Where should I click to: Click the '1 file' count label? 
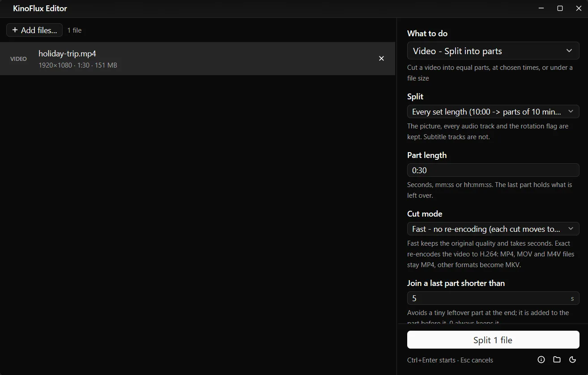tap(74, 30)
